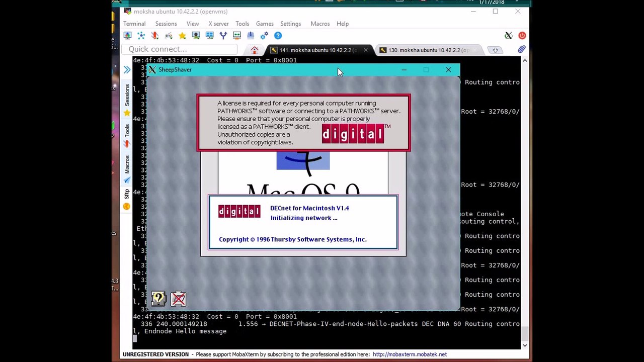
Task: Maximize the SheepShaver window
Action: point(426,70)
